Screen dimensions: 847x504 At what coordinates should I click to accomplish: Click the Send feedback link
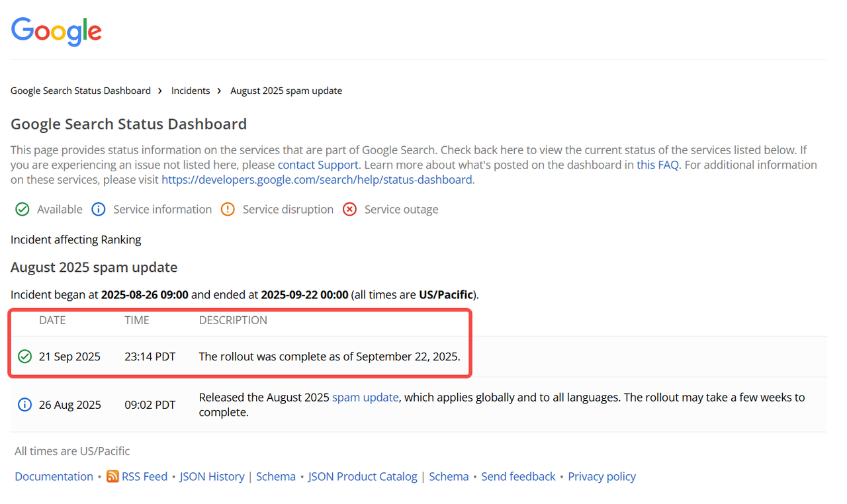pyautogui.click(x=518, y=476)
